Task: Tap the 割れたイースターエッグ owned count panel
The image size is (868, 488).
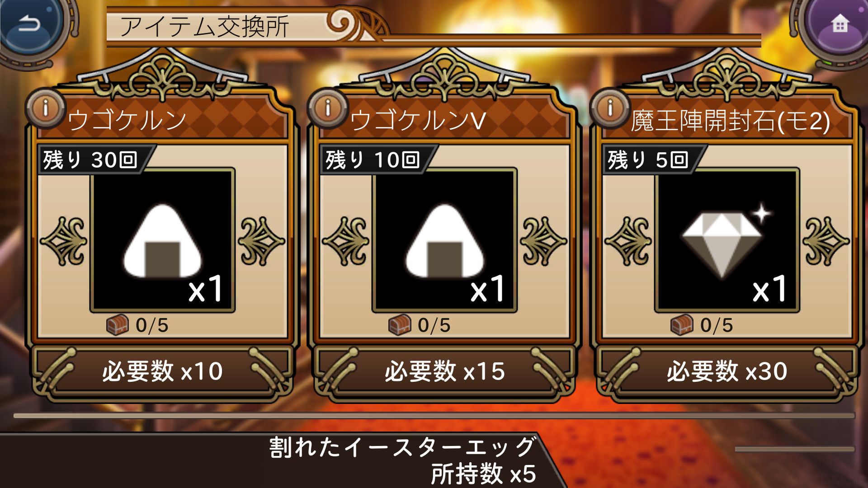Action: tap(402, 460)
